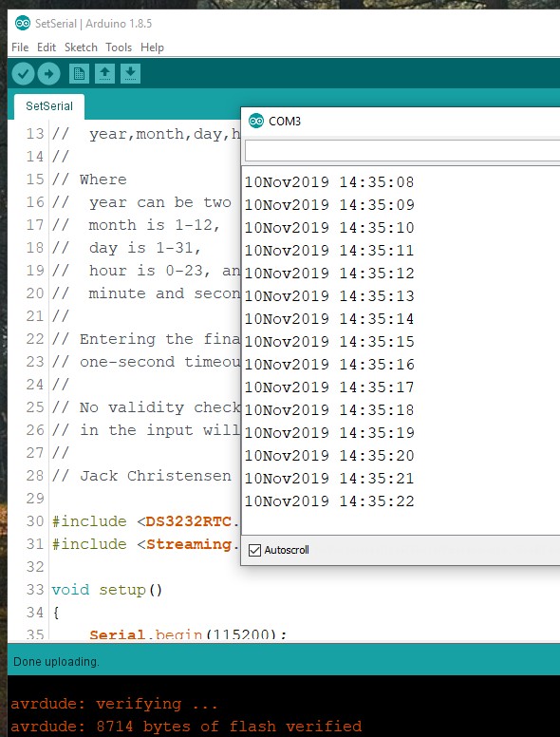Click the Arduino logo in COM3 window
The width and height of the screenshot is (560, 737).
pyautogui.click(x=256, y=121)
